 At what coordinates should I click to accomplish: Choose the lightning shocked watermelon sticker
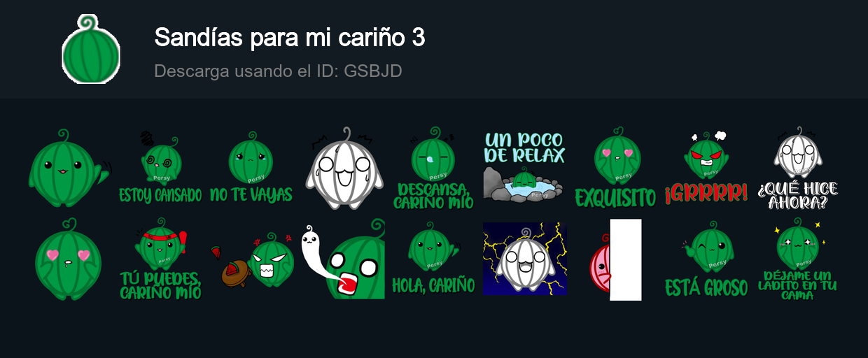click(524, 259)
